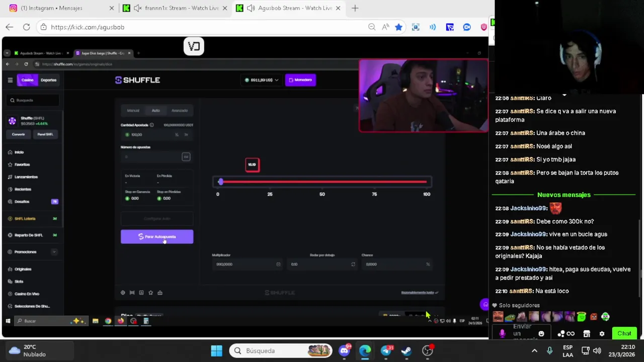
Task: Reload the kick.com page
Action: [x=26, y=27]
